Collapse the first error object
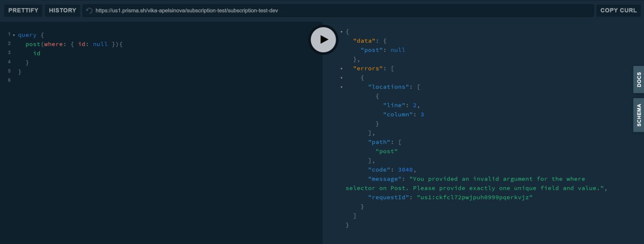 (x=342, y=77)
